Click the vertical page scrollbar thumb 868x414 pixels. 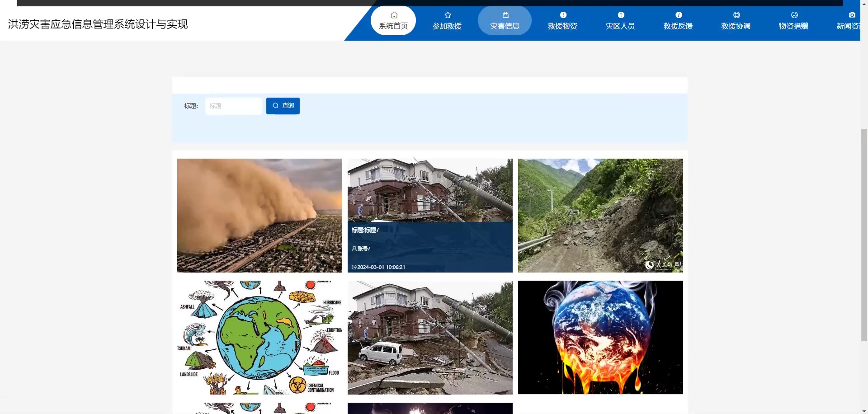click(864, 235)
